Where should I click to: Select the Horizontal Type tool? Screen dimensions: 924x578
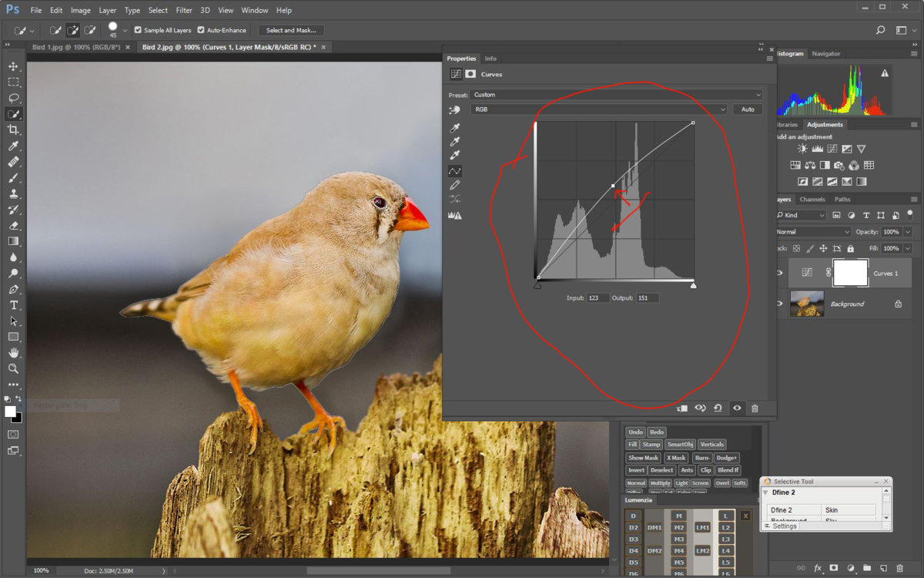[13, 305]
